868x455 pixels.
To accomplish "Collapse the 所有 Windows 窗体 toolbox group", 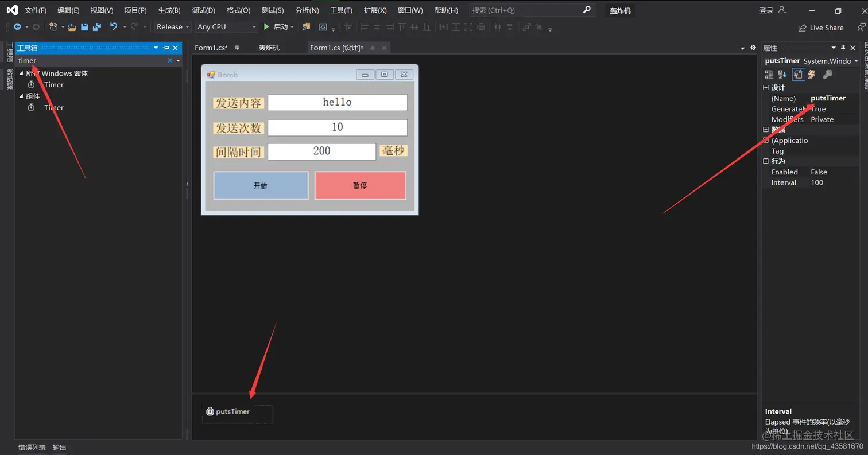I will point(21,73).
